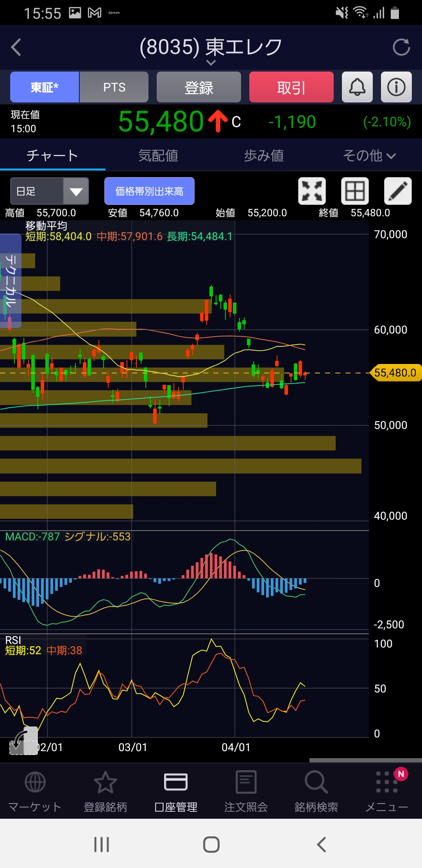Screen dimensions: 422x868
Task: Tap 長期:54,484.1 moving average label
Action: tap(200, 236)
